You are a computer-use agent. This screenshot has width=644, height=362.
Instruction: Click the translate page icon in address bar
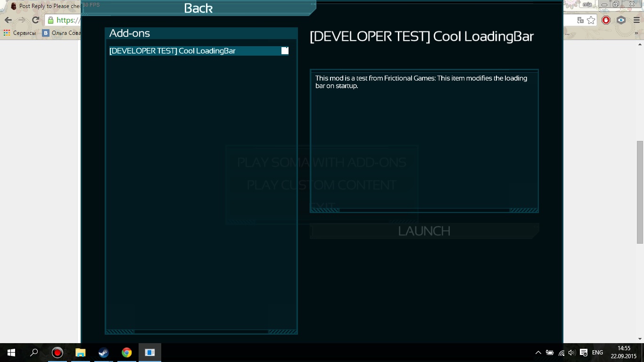580,20
